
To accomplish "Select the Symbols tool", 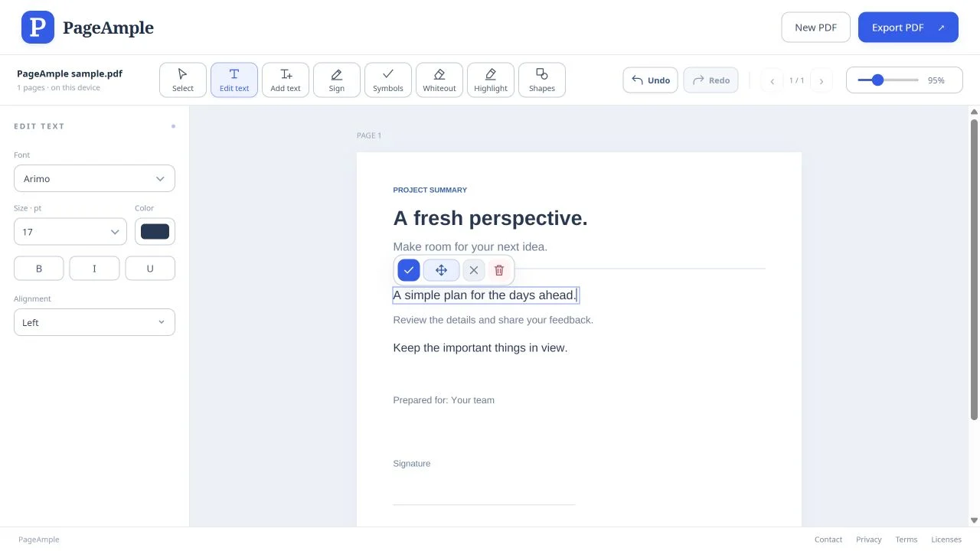I will (x=388, y=80).
